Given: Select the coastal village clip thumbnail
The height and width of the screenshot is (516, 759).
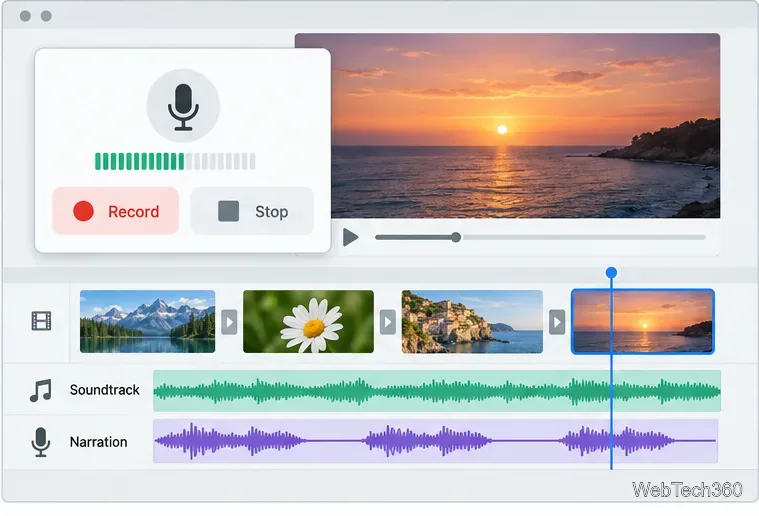Looking at the screenshot, I should coord(472,321).
